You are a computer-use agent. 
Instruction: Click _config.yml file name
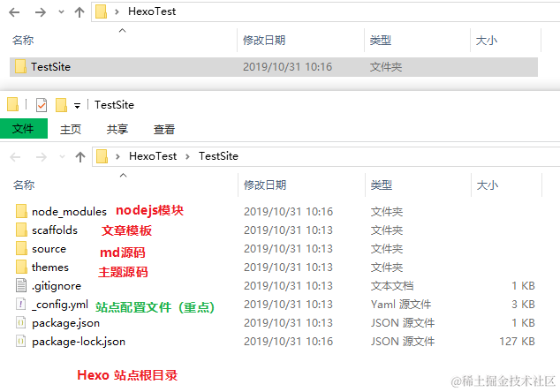(60, 305)
